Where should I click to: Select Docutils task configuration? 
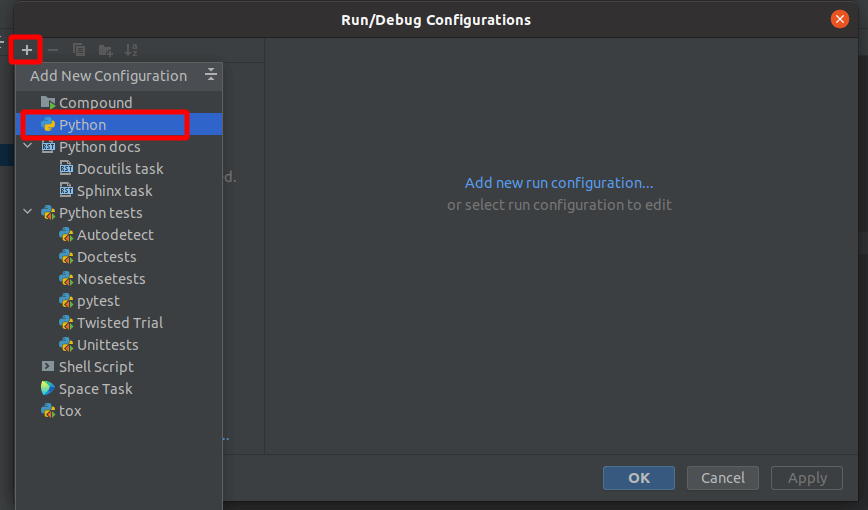[119, 169]
